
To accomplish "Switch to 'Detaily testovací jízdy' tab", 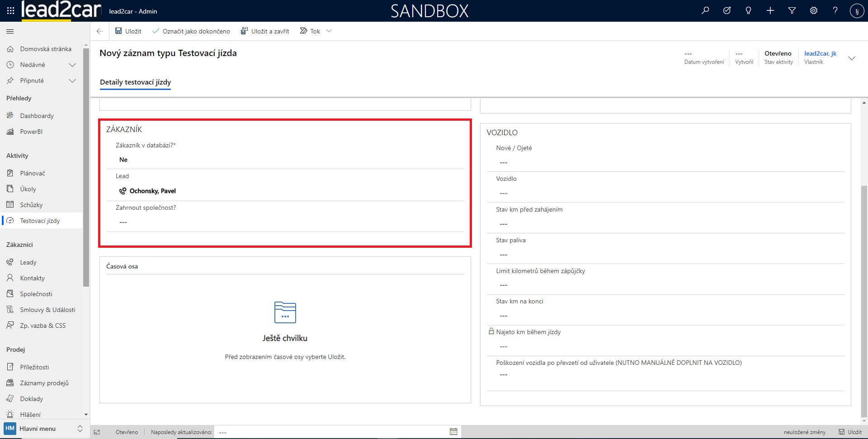I will (135, 82).
